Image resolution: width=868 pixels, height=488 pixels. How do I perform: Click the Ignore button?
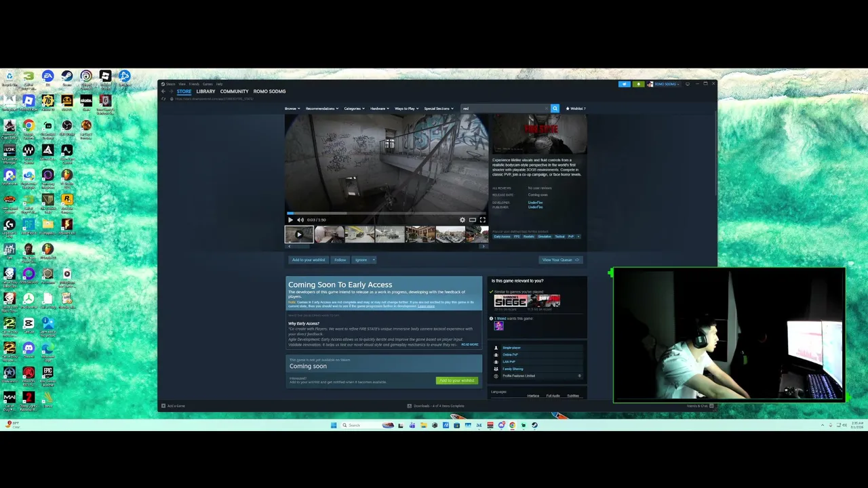(x=361, y=260)
